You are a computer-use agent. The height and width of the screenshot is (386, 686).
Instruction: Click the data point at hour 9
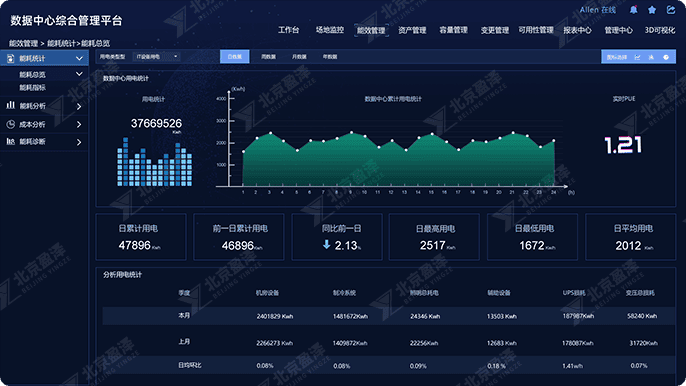pyautogui.click(x=351, y=132)
